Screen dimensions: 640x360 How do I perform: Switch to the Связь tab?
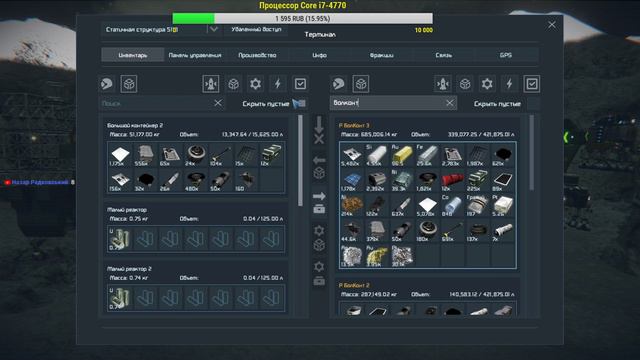coord(443,55)
